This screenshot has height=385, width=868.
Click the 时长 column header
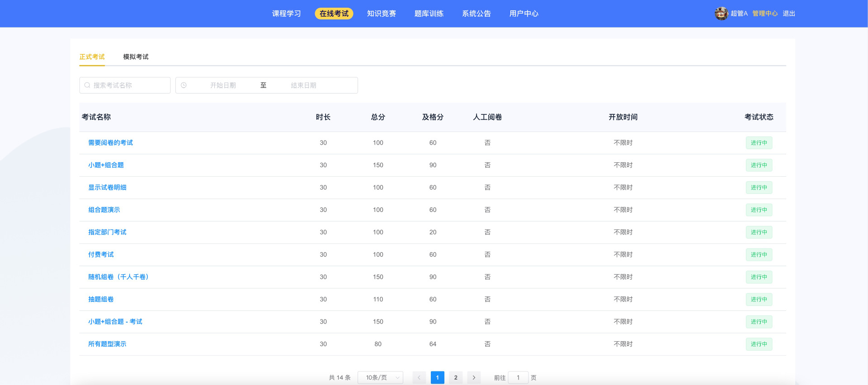tap(323, 117)
